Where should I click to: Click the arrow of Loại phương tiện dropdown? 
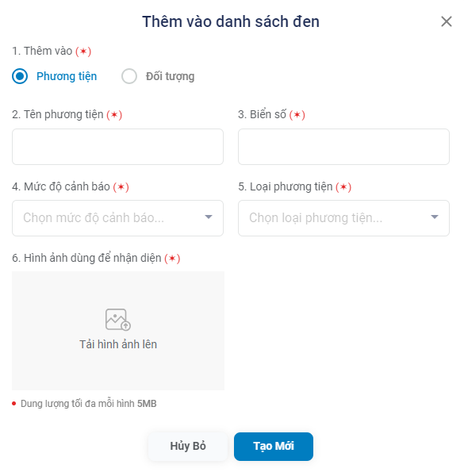(435, 217)
